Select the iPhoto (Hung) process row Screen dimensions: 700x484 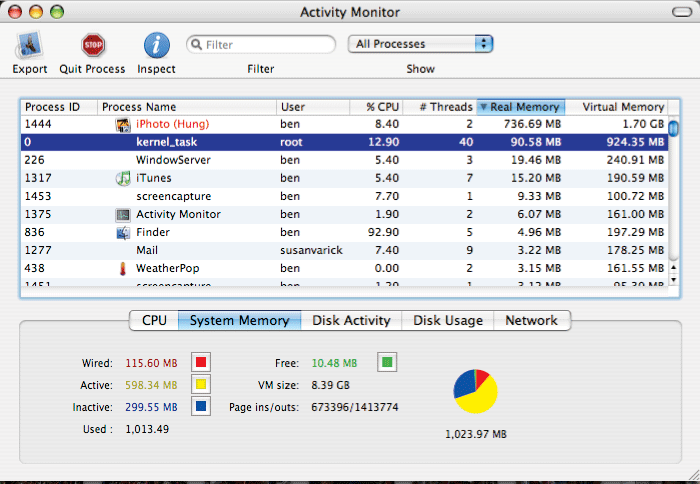point(344,125)
